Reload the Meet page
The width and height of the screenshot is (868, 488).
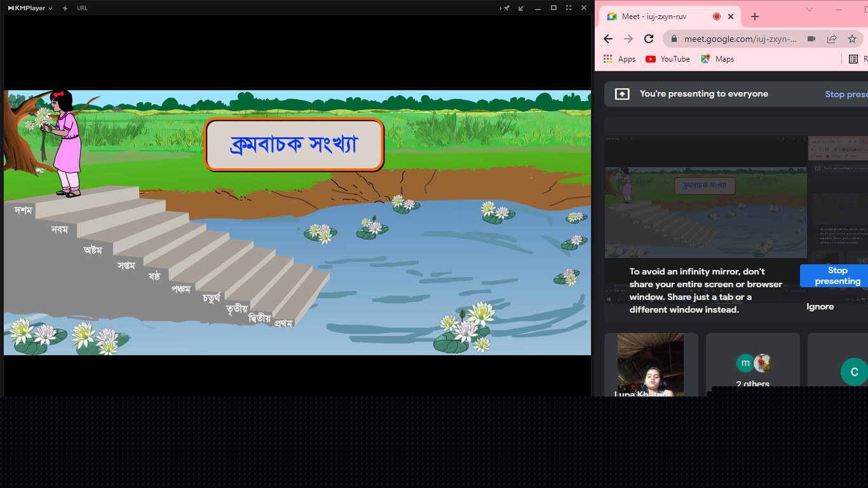649,39
